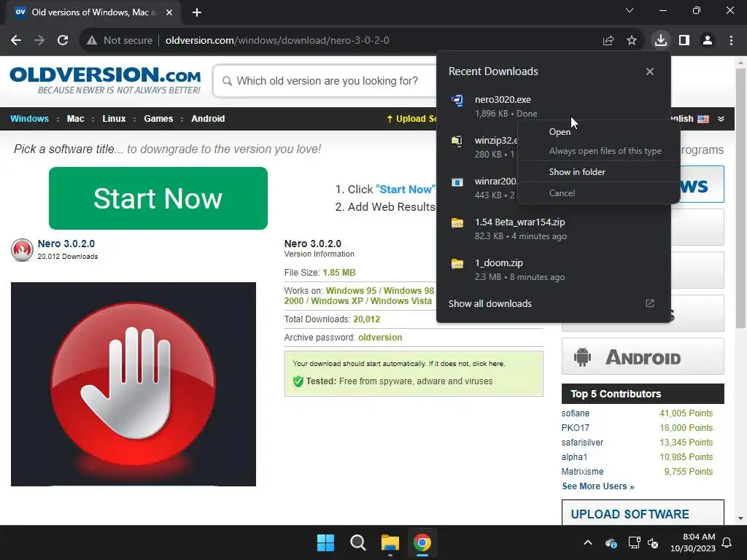Open contributor Matrixisme profile
This screenshot has height=560, width=747.
[582, 472]
